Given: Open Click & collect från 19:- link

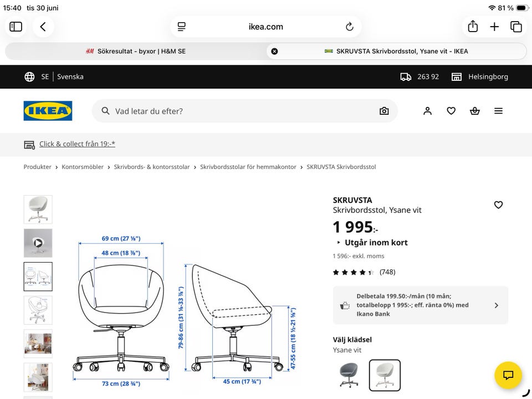Looking at the screenshot, I should click(77, 144).
